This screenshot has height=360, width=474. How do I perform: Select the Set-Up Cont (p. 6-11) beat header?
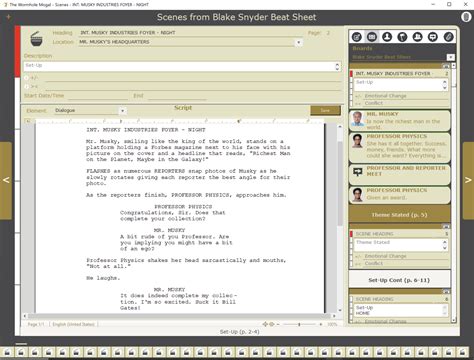tap(399, 280)
